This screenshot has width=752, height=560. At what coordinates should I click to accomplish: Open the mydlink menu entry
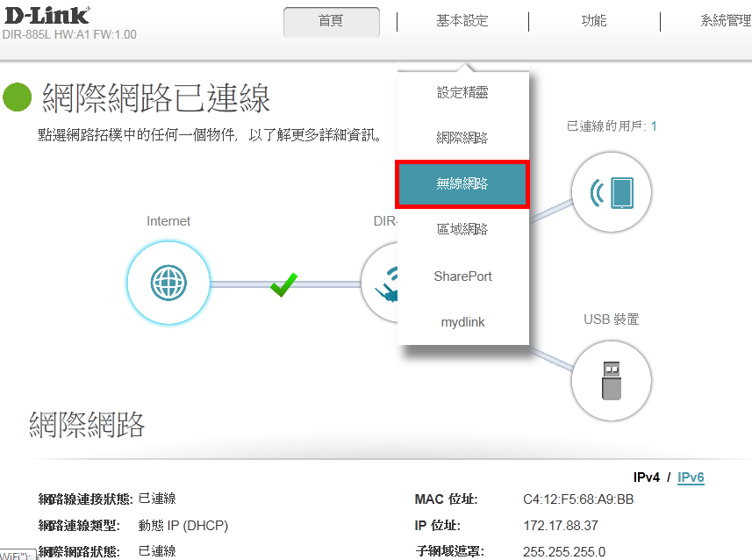462,322
